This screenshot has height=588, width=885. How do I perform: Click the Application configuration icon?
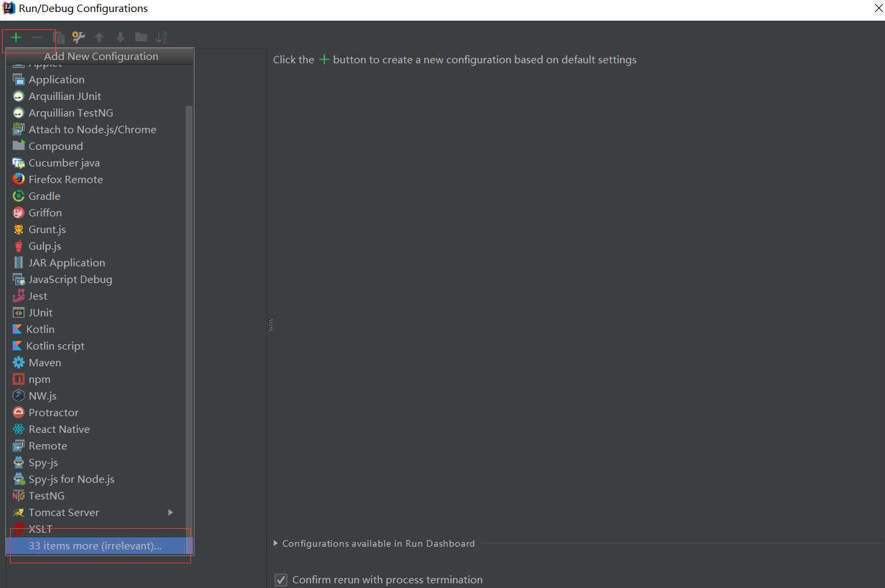tap(19, 79)
